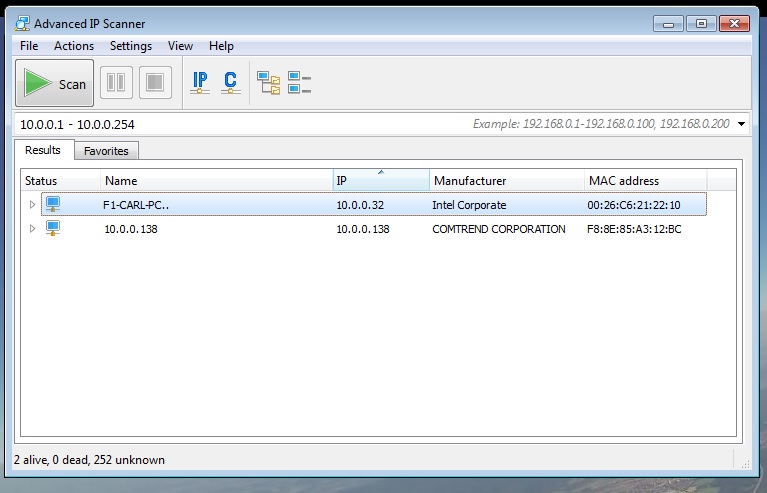The image size is (767, 493).
Task: Select the Results tab
Action: pos(43,150)
